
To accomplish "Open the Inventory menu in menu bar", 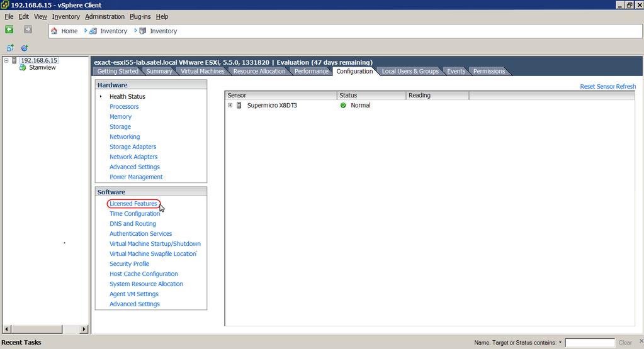I will 65,16.
